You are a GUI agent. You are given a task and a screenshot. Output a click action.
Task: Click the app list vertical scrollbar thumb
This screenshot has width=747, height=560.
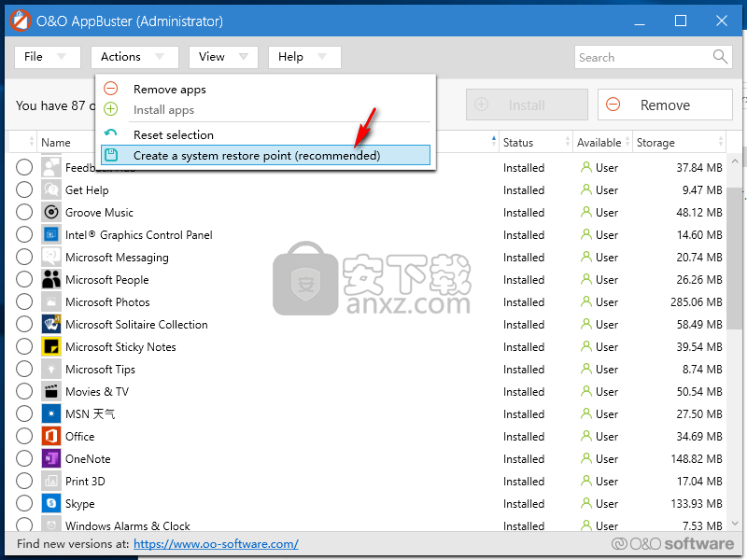(735, 258)
